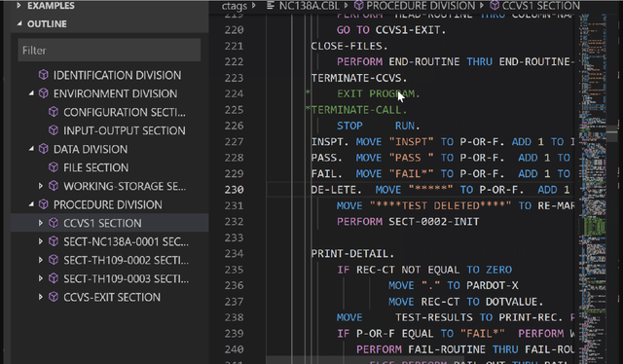This screenshot has width=623, height=364.
Task: Click line number 226
Action: [x=234, y=126]
